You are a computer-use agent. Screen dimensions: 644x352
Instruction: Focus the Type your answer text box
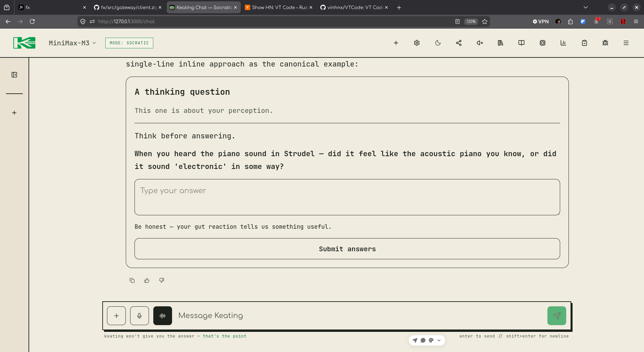tap(347, 197)
